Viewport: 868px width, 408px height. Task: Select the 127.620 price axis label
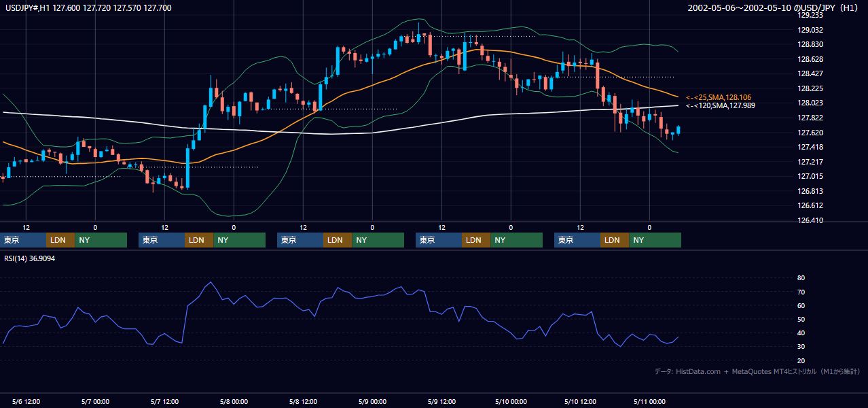[811, 133]
